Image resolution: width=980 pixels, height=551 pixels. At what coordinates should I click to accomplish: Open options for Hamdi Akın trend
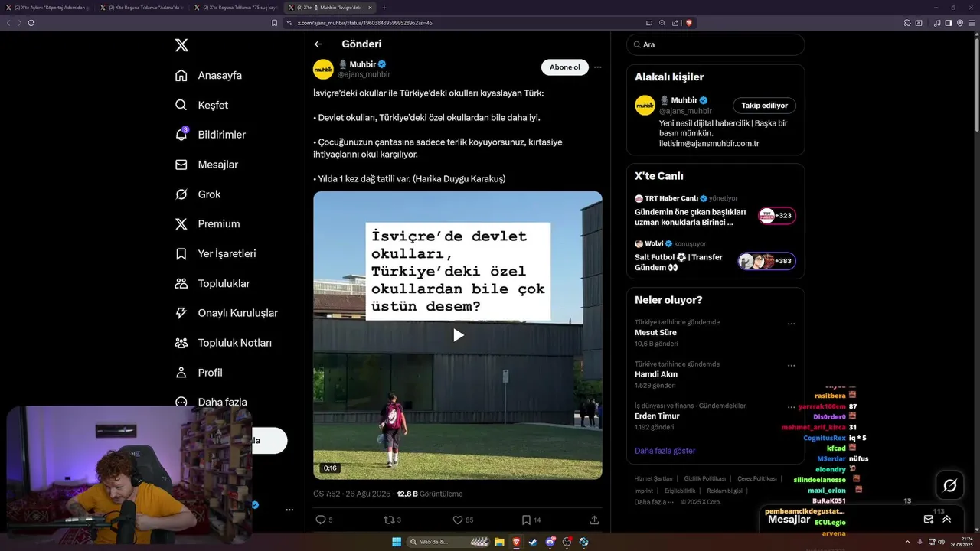(x=792, y=365)
